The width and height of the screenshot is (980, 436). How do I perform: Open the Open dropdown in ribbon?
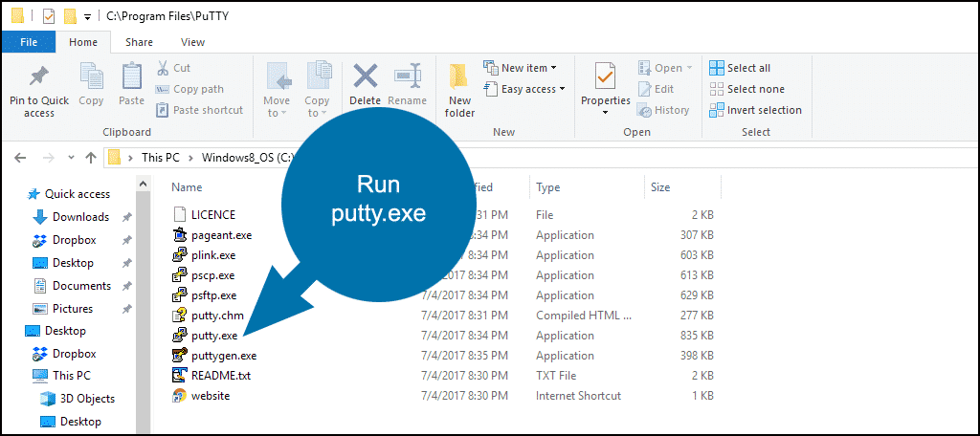coord(665,68)
